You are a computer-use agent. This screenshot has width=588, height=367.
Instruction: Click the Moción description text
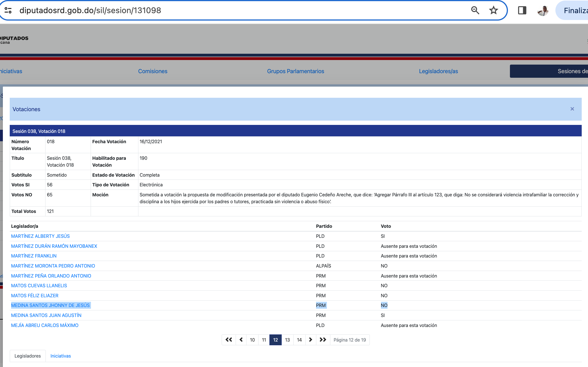point(359,198)
